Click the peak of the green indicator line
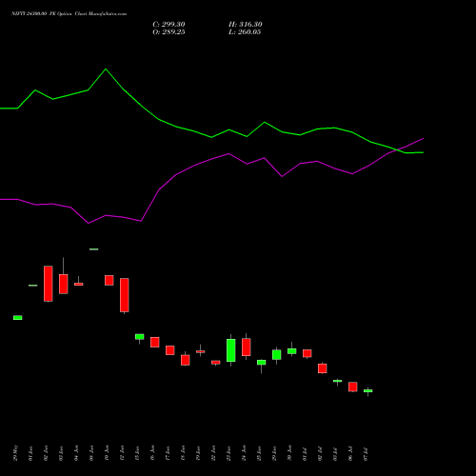Screen dimensions: 476x476 [106, 69]
